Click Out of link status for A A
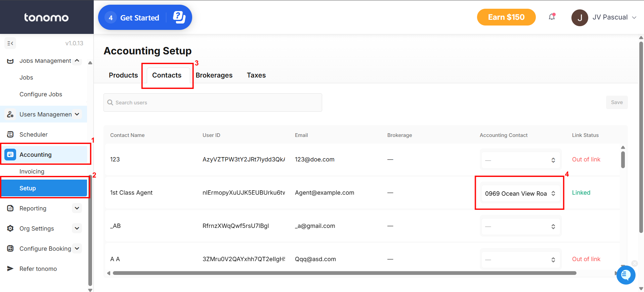 586,259
